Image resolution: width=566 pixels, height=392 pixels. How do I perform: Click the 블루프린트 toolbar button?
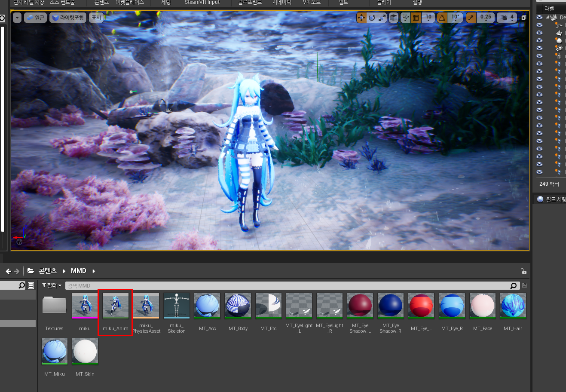(x=250, y=3)
